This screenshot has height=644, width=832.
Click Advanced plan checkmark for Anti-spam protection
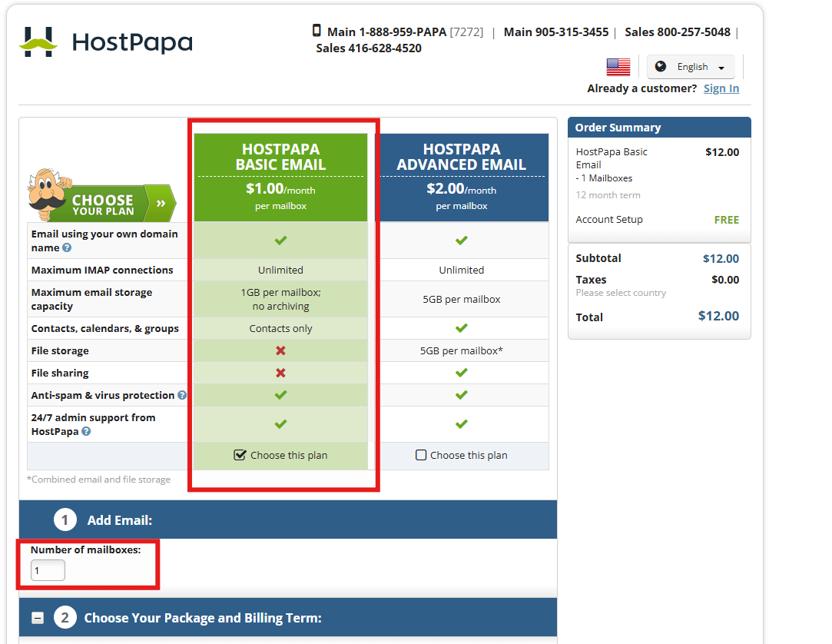[462, 395]
